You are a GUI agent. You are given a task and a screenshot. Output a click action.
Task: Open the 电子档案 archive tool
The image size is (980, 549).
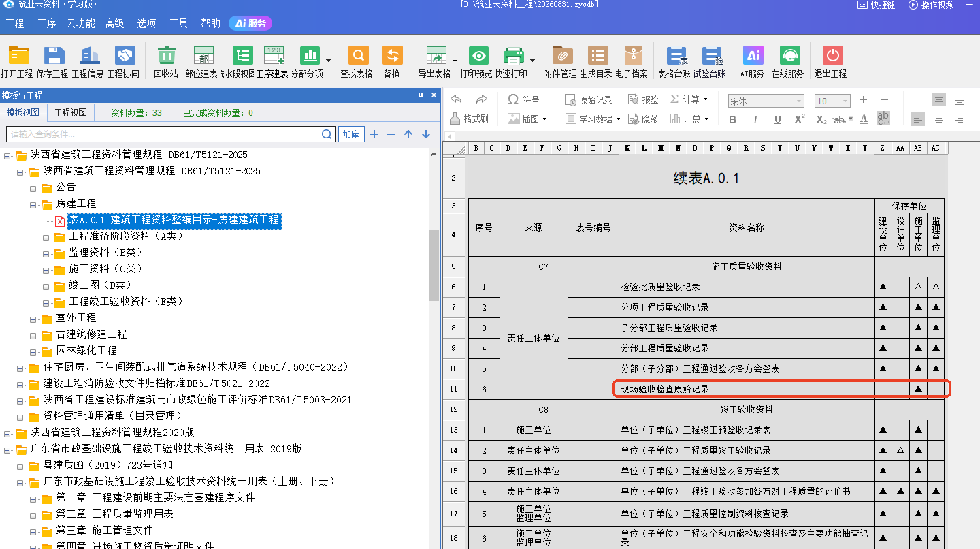(x=632, y=62)
